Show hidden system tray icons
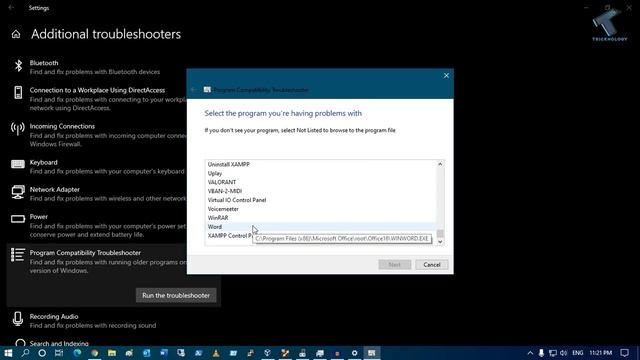This screenshot has height=360, width=640. point(530,353)
